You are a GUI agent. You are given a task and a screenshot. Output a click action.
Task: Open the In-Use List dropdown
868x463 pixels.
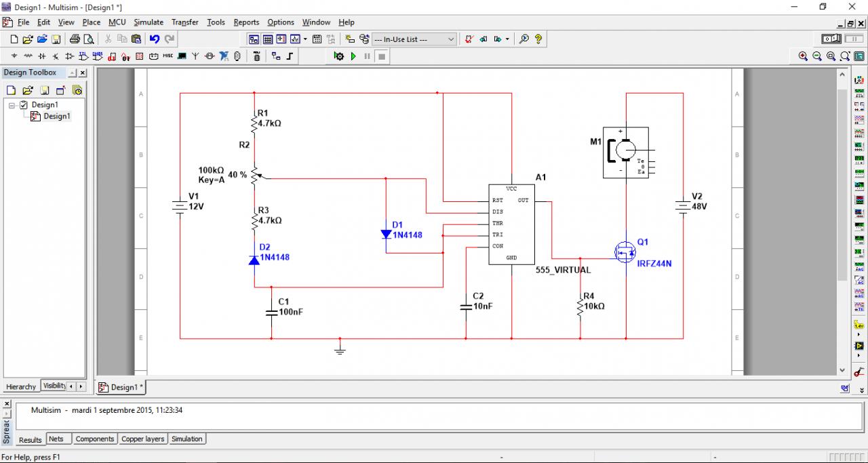click(x=414, y=39)
